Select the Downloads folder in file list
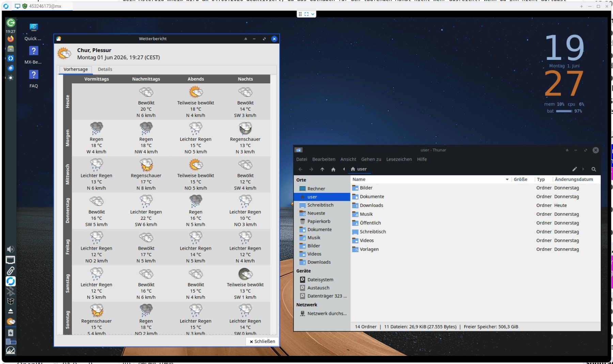This screenshot has height=364, width=613. pyautogui.click(x=371, y=205)
